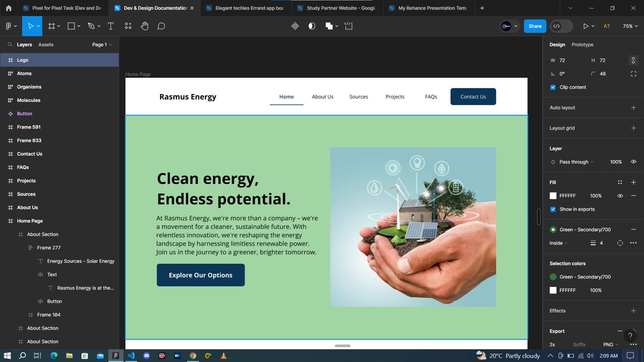
Task: Open the Resources tool
Action: (128, 26)
